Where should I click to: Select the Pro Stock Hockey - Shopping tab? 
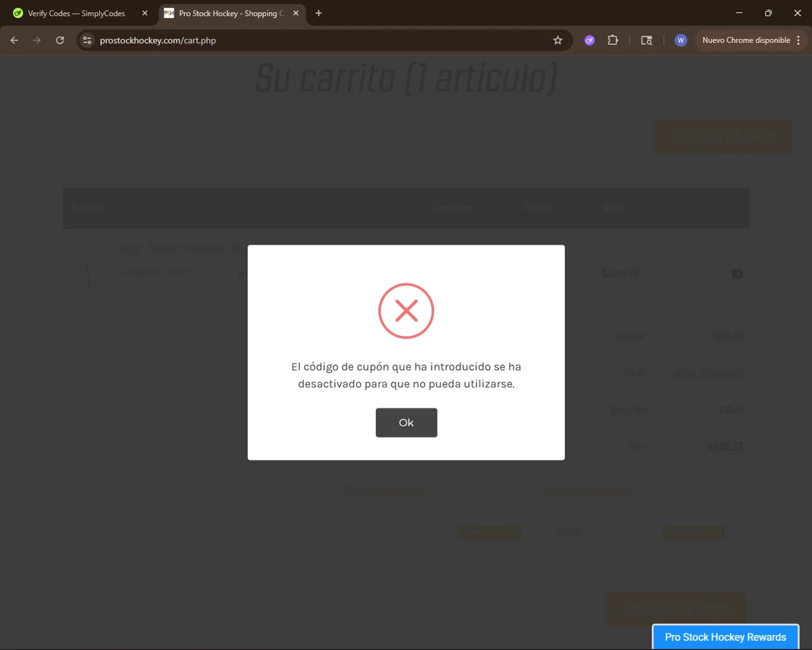pos(231,13)
